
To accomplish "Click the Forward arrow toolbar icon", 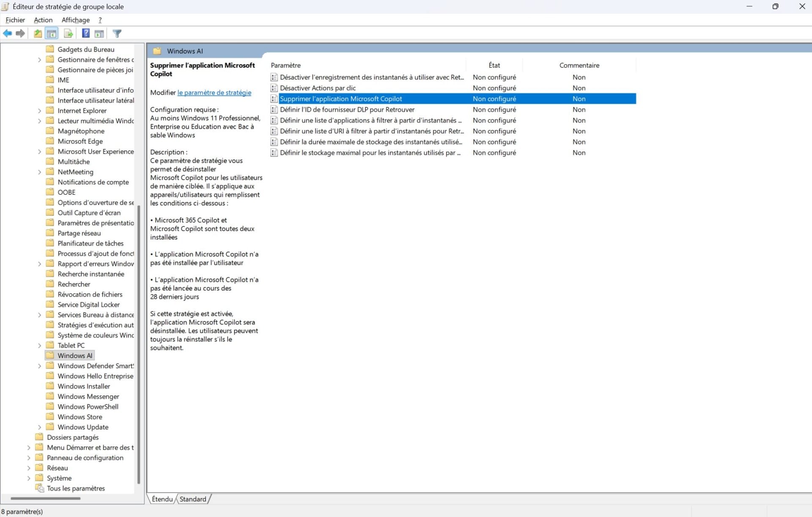I will pyautogui.click(x=20, y=33).
